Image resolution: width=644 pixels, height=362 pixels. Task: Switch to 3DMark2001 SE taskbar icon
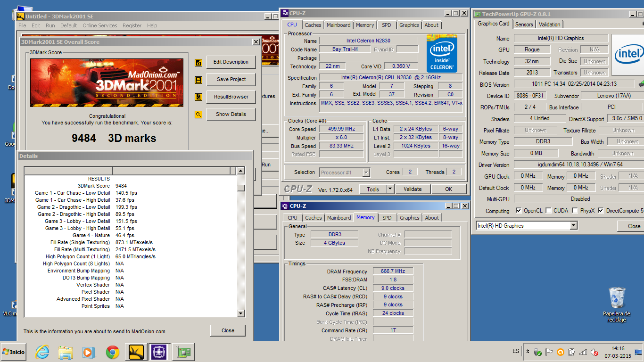pyautogui.click(x=136, y=352)
